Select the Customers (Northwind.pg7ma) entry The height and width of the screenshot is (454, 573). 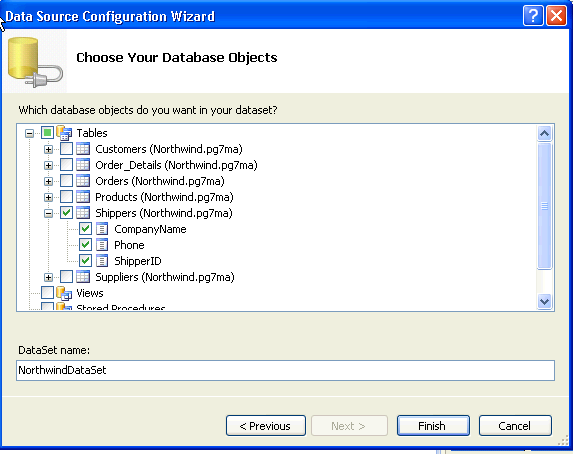click(x=169, y=149)
